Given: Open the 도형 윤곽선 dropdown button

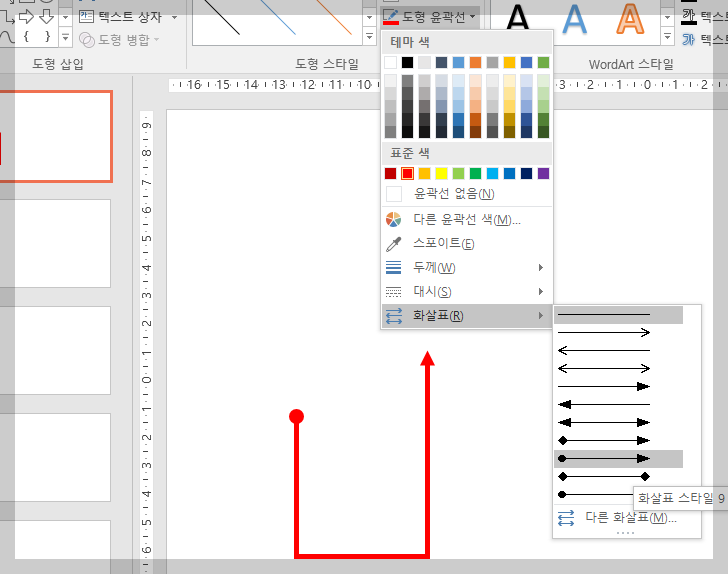Looking at the screenshot, I should coord(430,17).
